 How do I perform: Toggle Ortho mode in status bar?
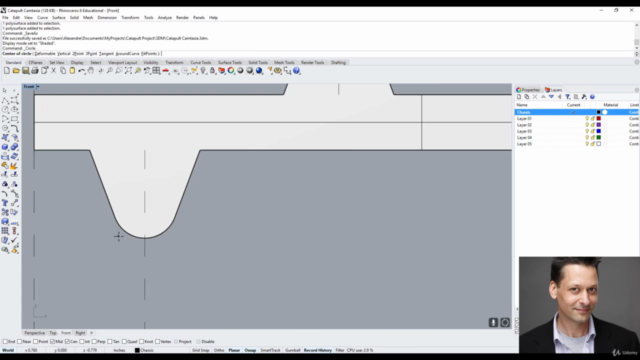219,350
